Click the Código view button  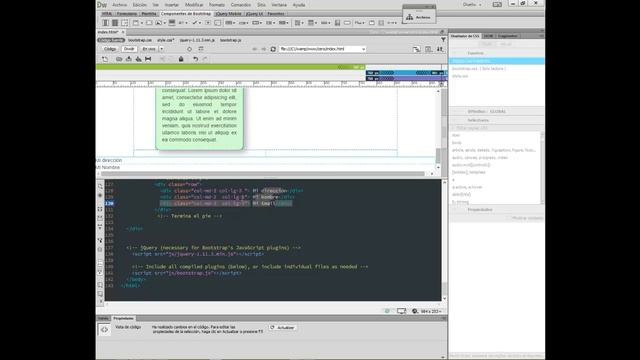(109, 49)
